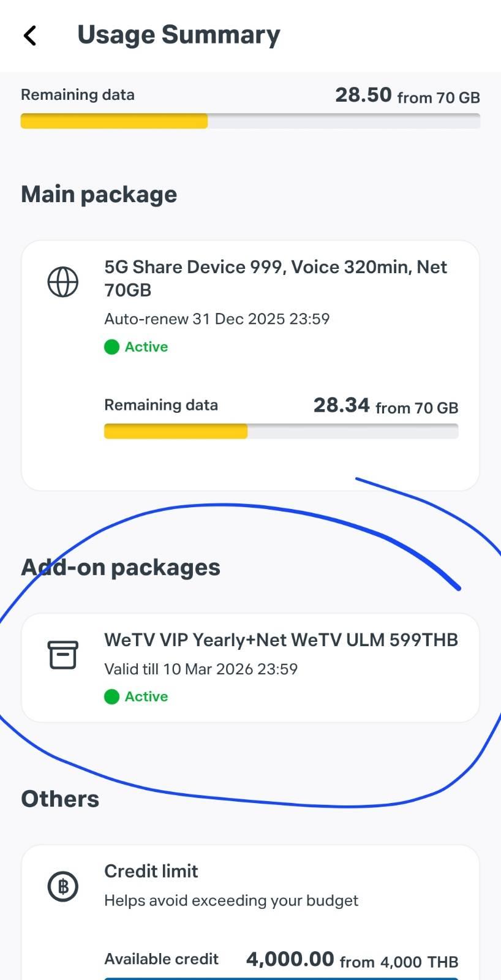Tap the Main package section header
The width and height of the screenshot is (501, 980).
99,194
